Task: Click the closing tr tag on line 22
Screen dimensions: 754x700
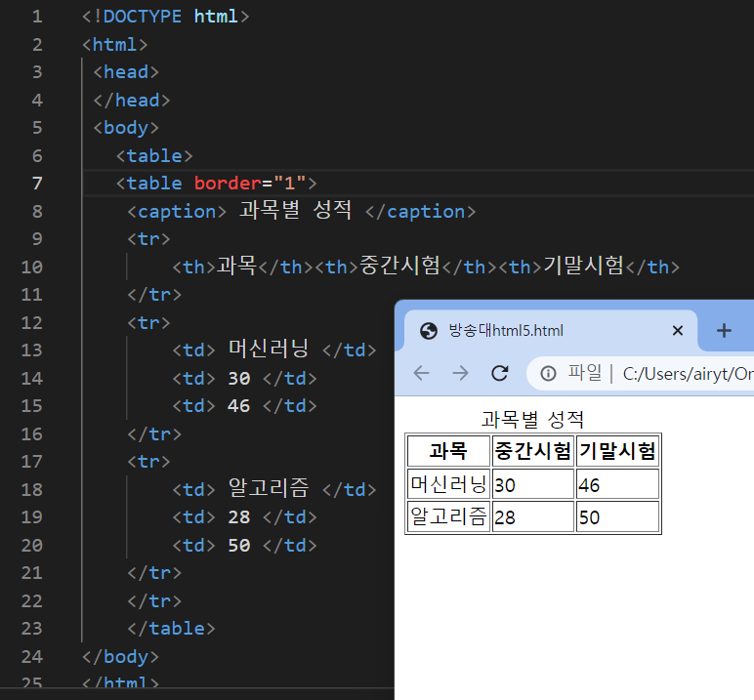Action: point(154,601)
